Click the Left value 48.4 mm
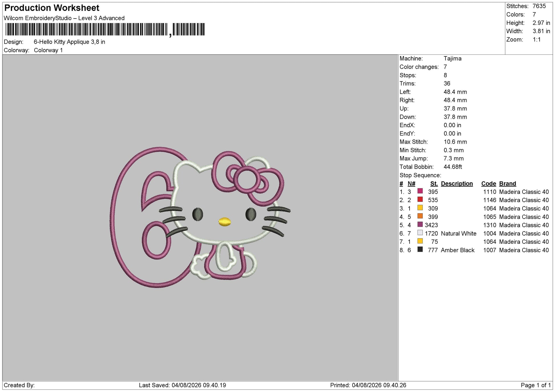This screenshot has height=392, width=555. point(455,92)
